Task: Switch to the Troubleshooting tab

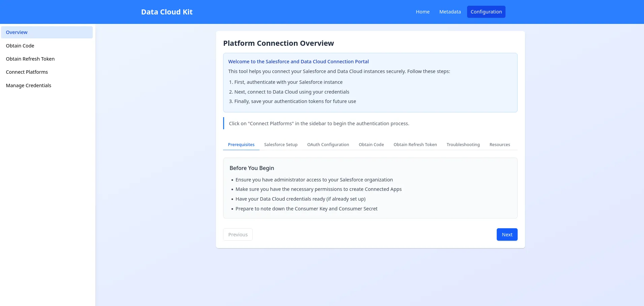Action: tap(463, 145)
